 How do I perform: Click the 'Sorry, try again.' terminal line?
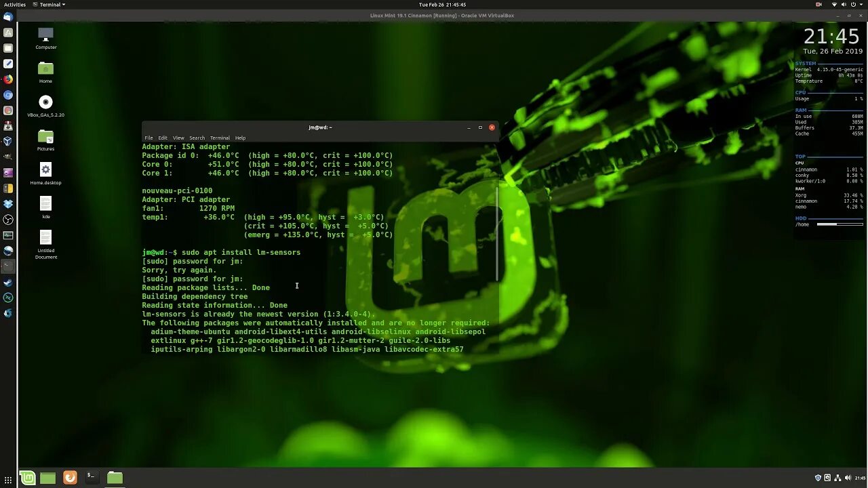click(x=179, y=270)
